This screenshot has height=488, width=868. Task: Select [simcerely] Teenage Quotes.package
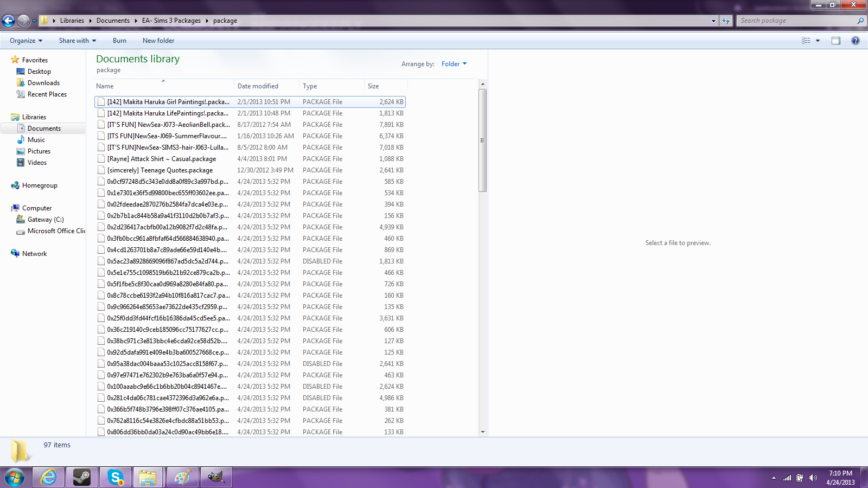point(250,170)
